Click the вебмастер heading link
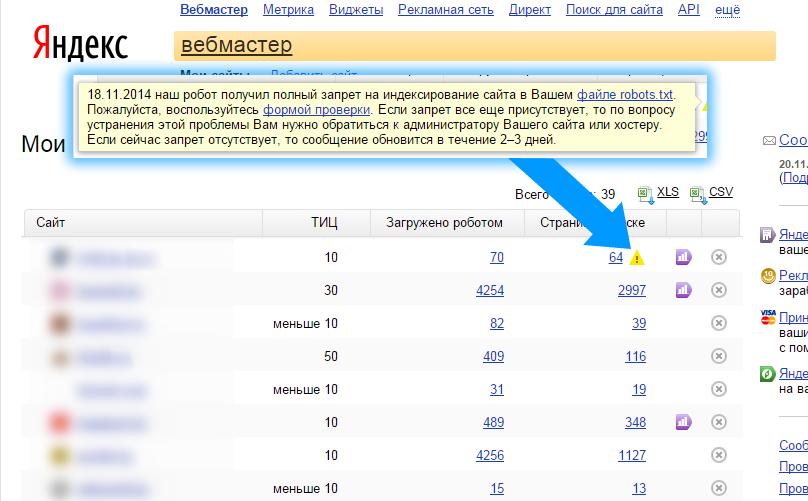 pyautogui.click(x=237, y=45)
